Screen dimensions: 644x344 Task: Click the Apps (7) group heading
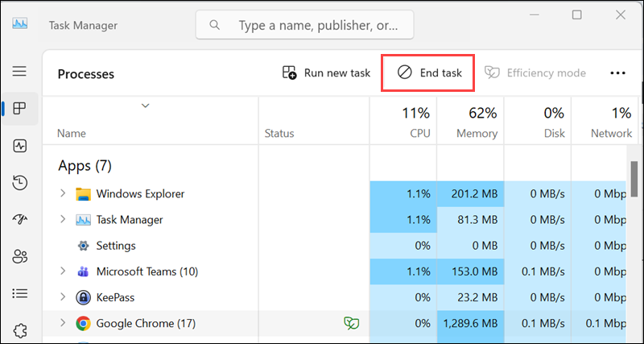pos(85,166)
